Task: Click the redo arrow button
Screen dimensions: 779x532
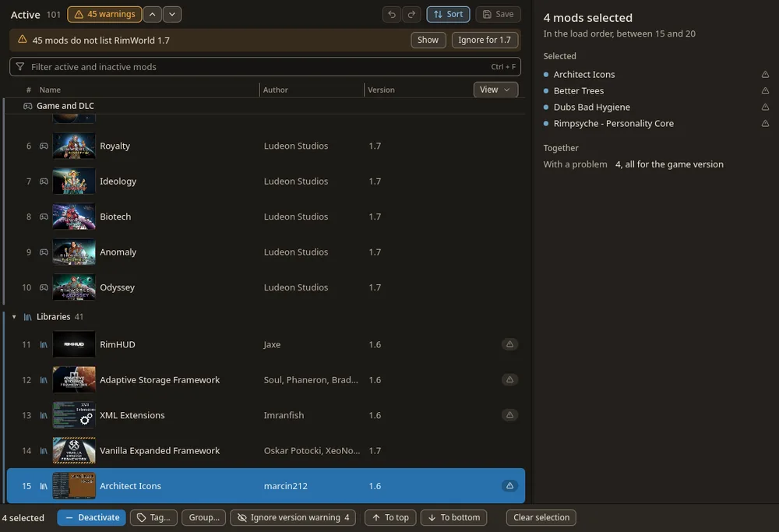Action: (411, 14)
